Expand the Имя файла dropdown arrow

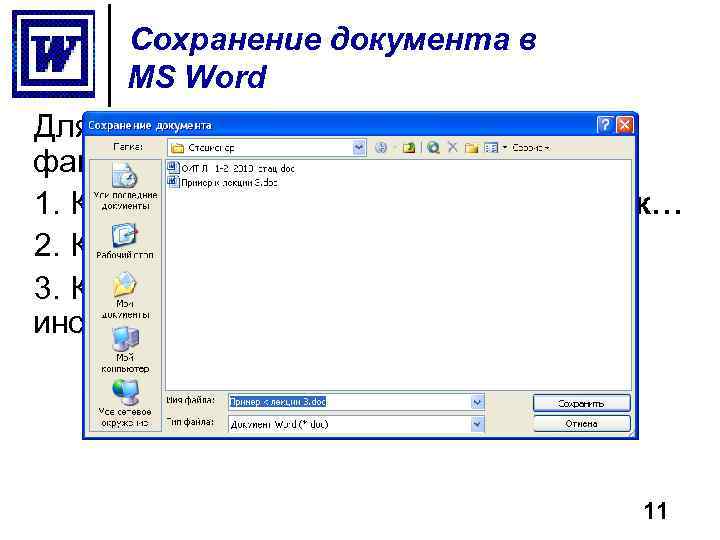point(477,402)
